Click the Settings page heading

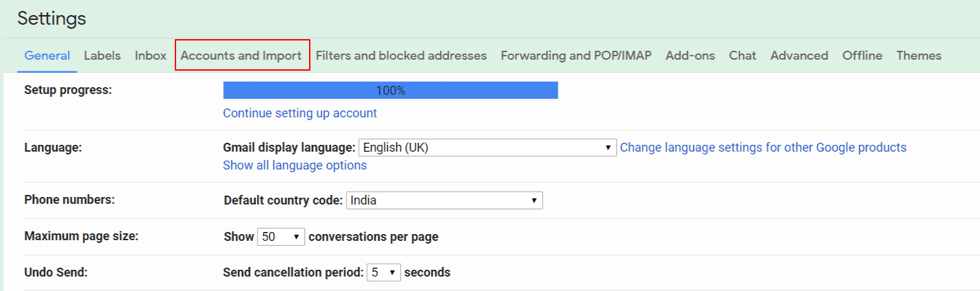coord(52,19)
